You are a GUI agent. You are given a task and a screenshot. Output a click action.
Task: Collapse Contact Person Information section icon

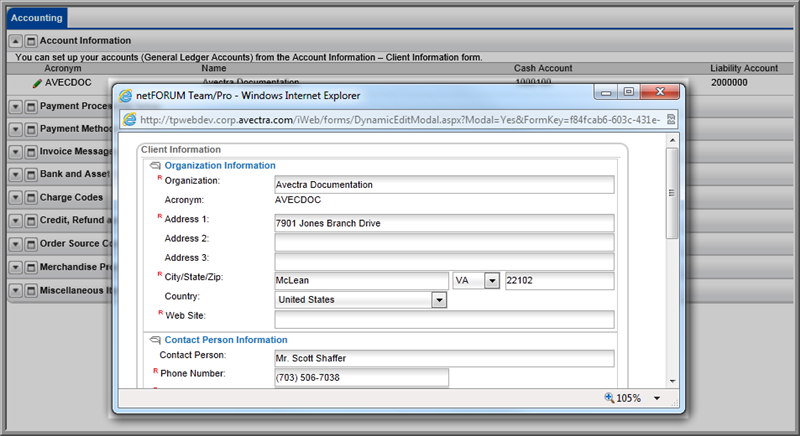click(155, 340)
